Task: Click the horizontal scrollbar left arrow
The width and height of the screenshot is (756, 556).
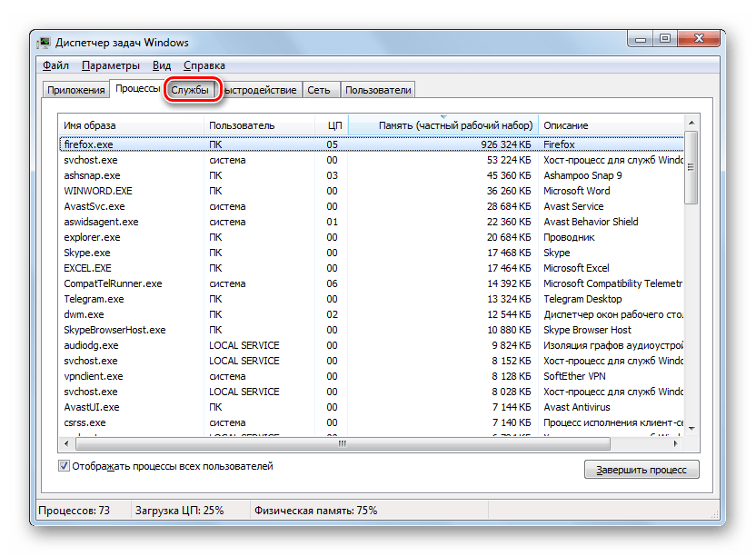Action: tap(66, 443)
